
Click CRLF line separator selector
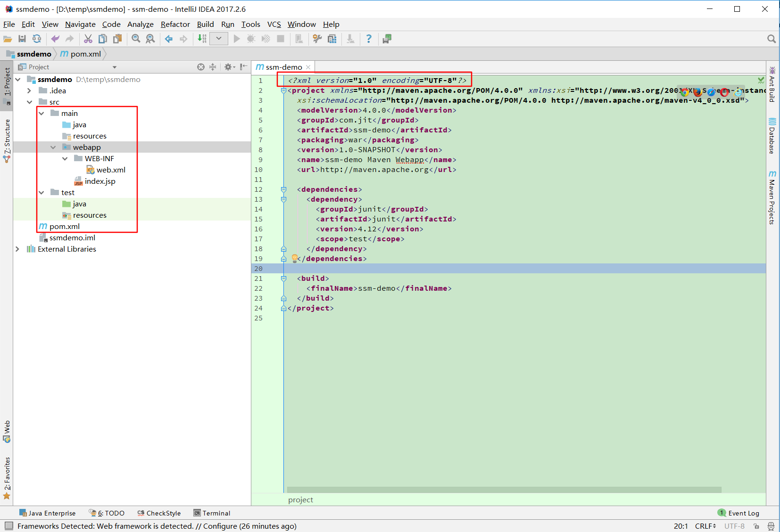point(705,526)
